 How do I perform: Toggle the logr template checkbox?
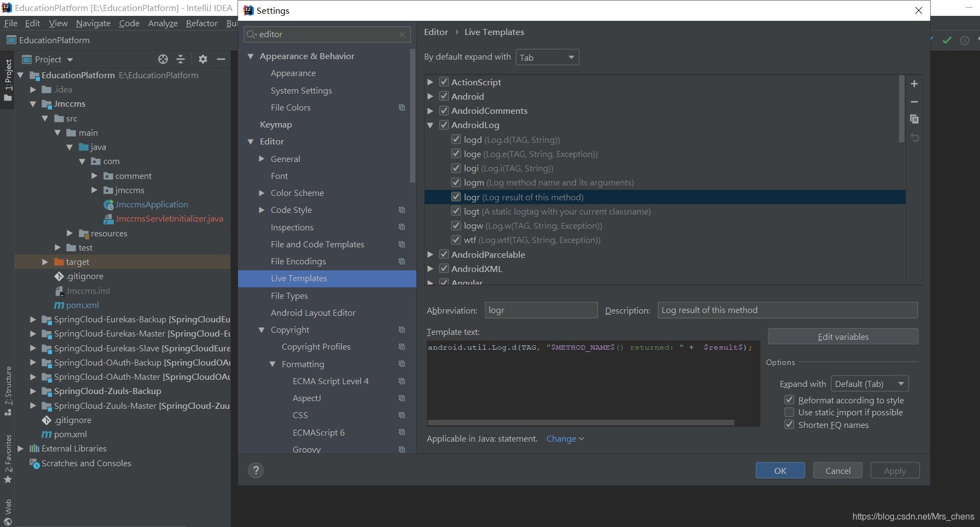coord(456,197)
